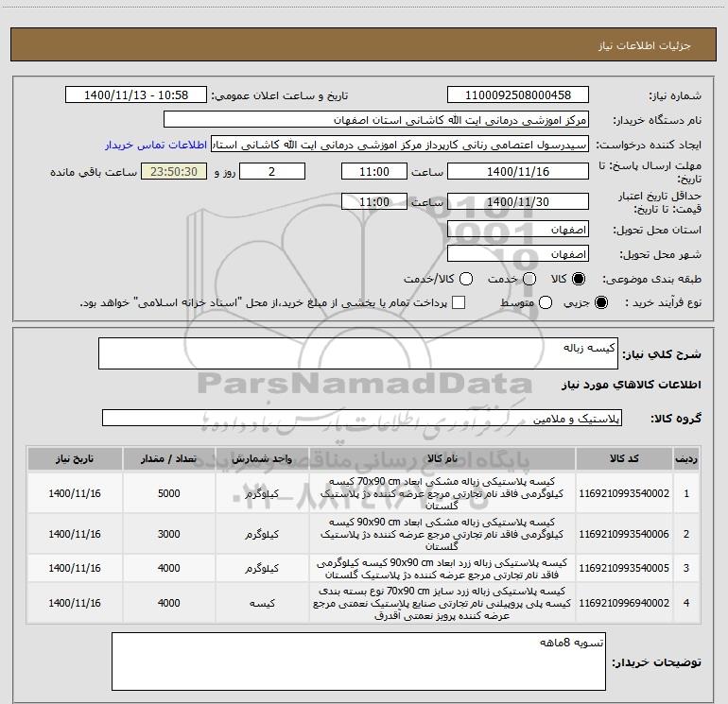Click the buyer organization name field

[x=376, y=119]
